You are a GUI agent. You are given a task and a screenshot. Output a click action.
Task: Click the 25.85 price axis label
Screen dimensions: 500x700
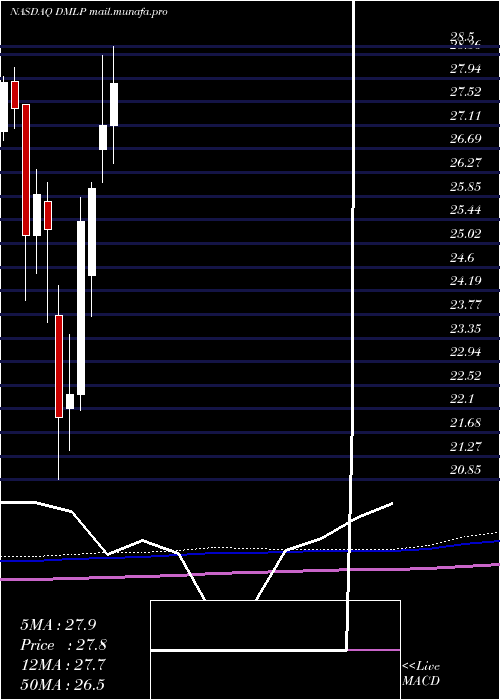coord(465,186)
